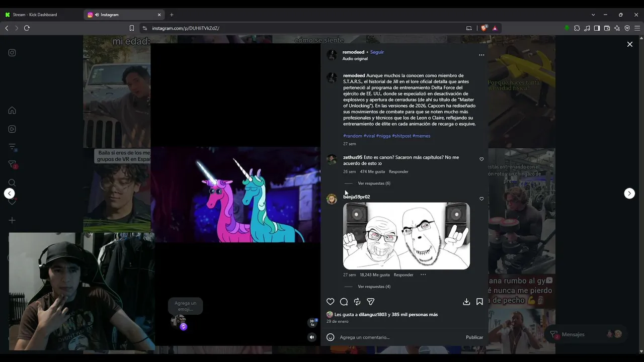The width and height of the screenshot is (644, 362).
Task: Publish the comment with Publicar
Action: point(474,337)
